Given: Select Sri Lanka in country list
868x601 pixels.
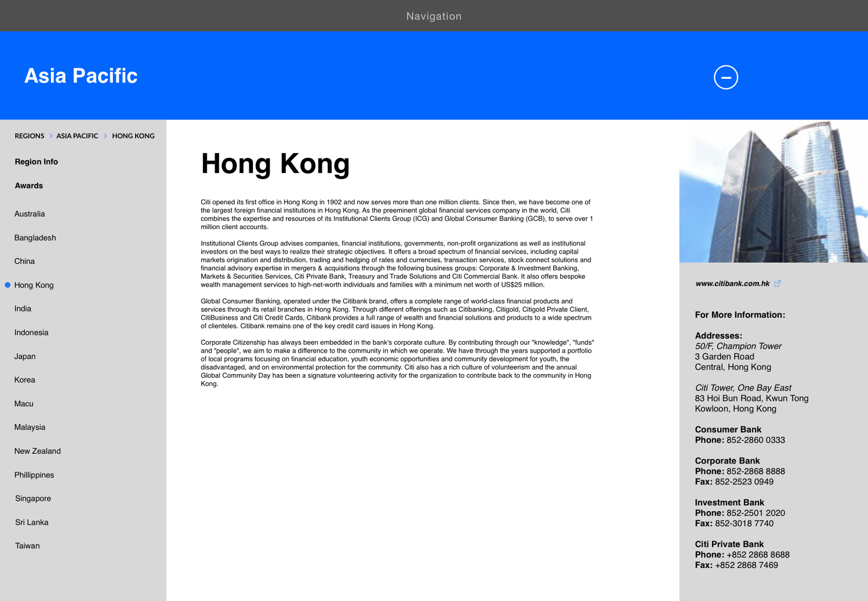Looking at the screenshot, I should coord(32,522).
